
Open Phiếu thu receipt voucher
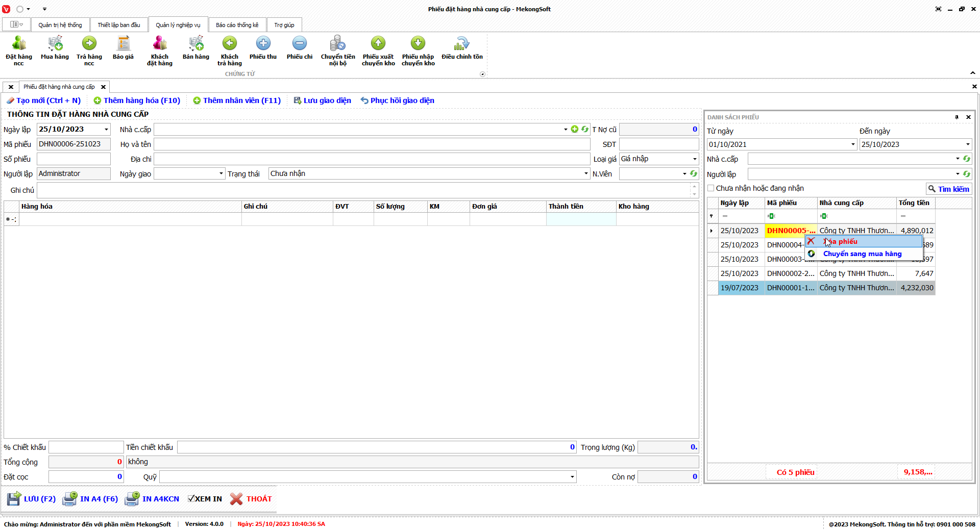263,49
